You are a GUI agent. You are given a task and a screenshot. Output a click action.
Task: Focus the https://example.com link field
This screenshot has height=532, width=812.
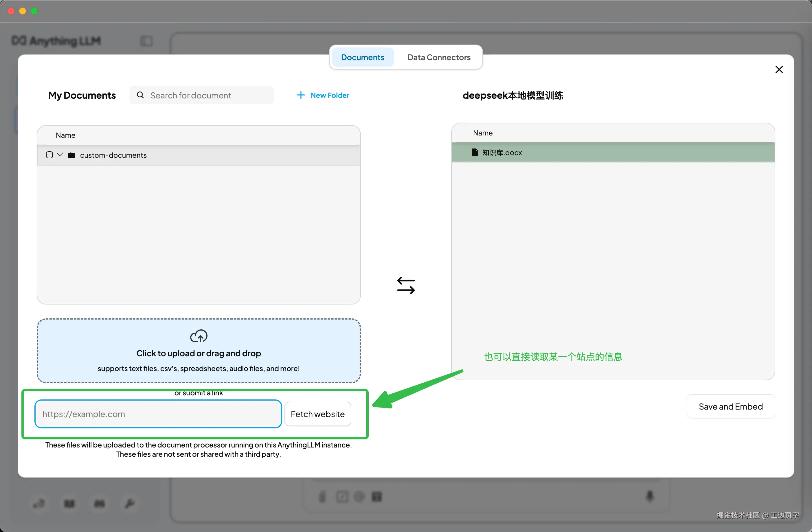(x=158, y=414)
